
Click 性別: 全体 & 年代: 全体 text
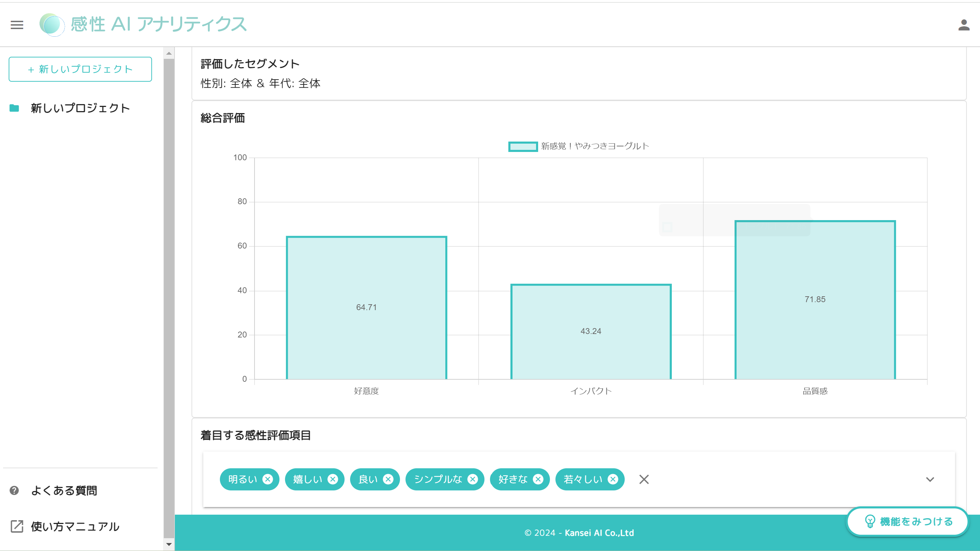click(261, 83)
